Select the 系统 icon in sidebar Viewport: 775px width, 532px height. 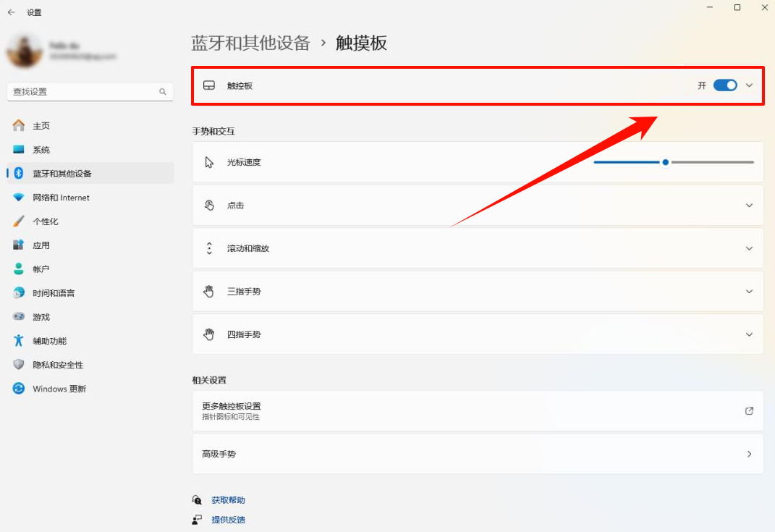[19, 149]
